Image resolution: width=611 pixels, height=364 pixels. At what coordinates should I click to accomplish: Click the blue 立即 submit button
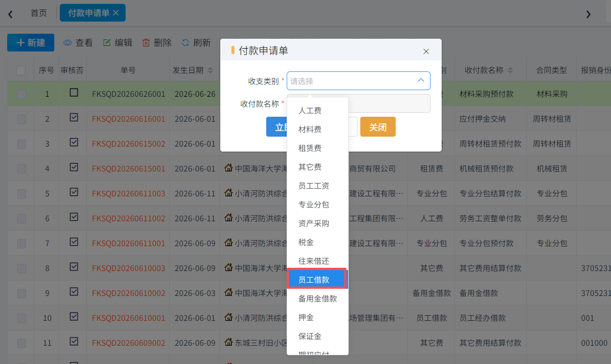277,127
